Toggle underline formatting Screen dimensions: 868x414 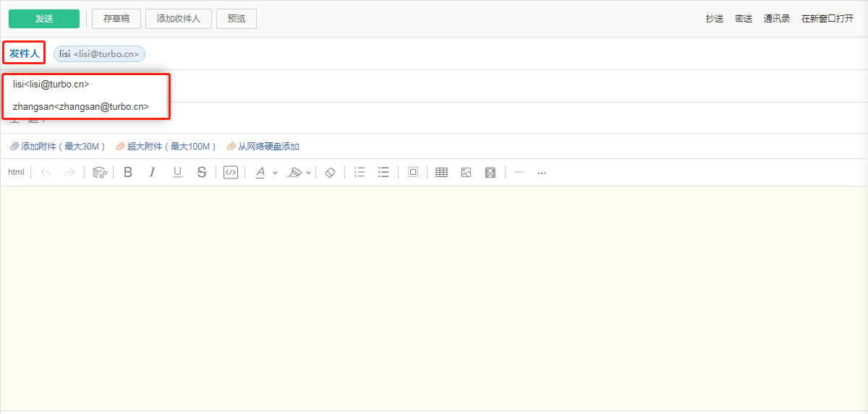[x=177, y=172]
